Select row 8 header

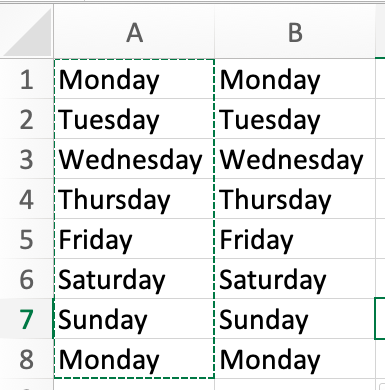[27, 359]
